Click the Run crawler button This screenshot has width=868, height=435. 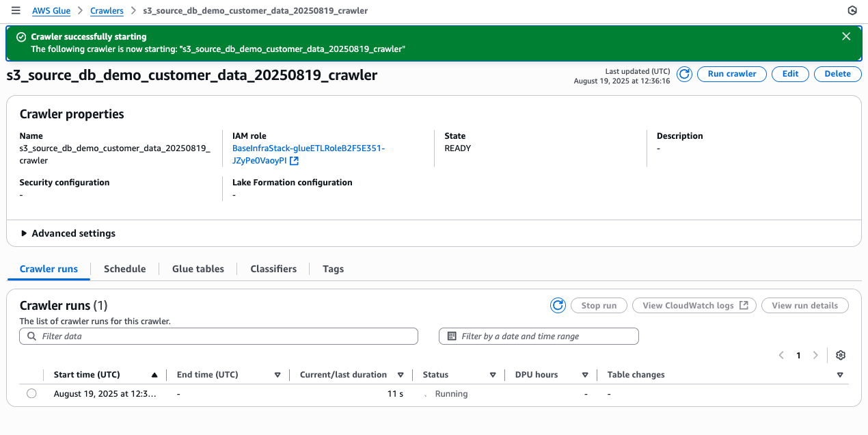pos(732,74)
